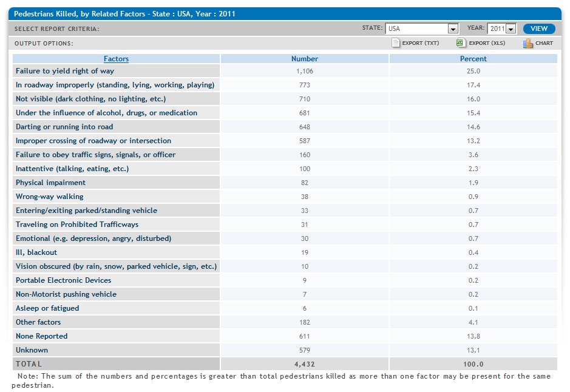570x392 pixels.
Task: Click the percent value 14.6
Action: 473,127
